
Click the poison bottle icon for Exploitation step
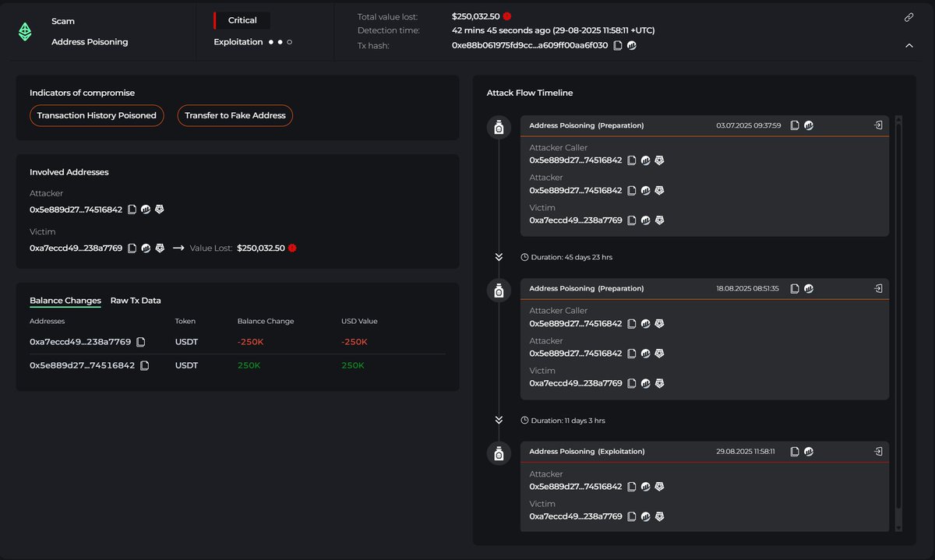pos(499,453)
